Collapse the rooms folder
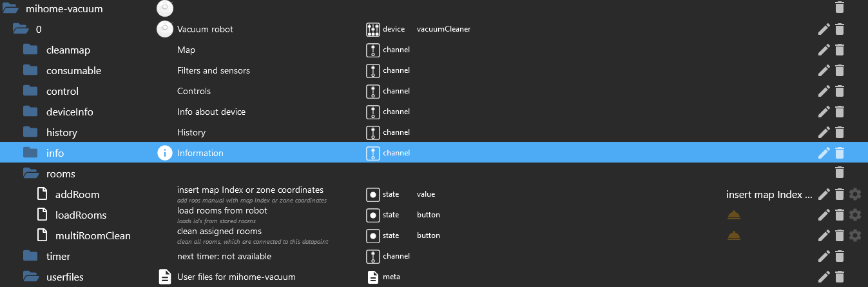This screenshot has width=868, height=287. [30, 173]
